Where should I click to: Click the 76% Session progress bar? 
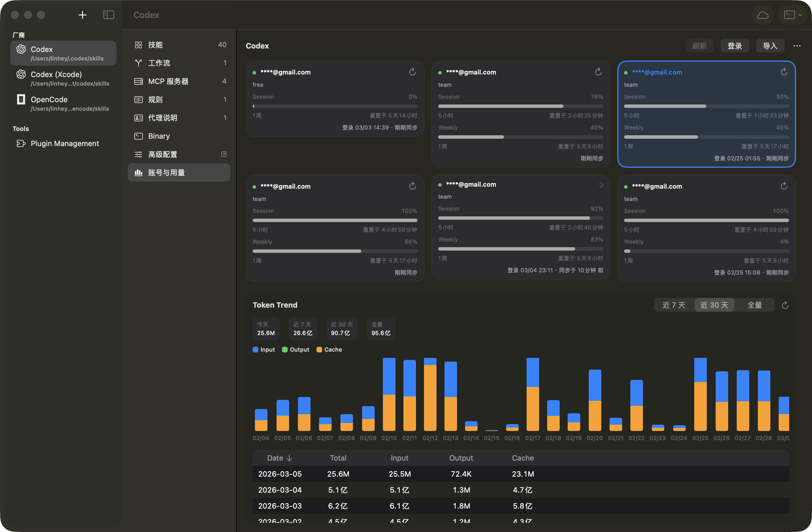tap(520, 106)
